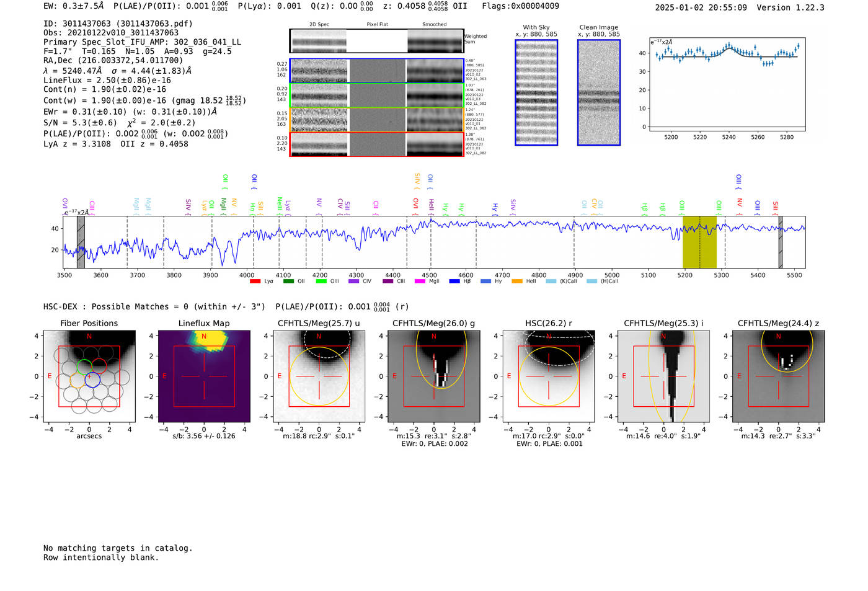Image resolution: width=868 pixels, height=591 pixels.
Task: Click the red-bordered 2D spectrum row
Action: tap(376, 144)
